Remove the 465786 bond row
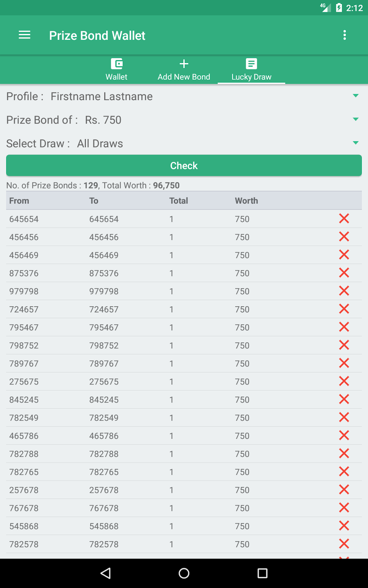Viewport: 368px width, 588px height. (x=344, y=435)
